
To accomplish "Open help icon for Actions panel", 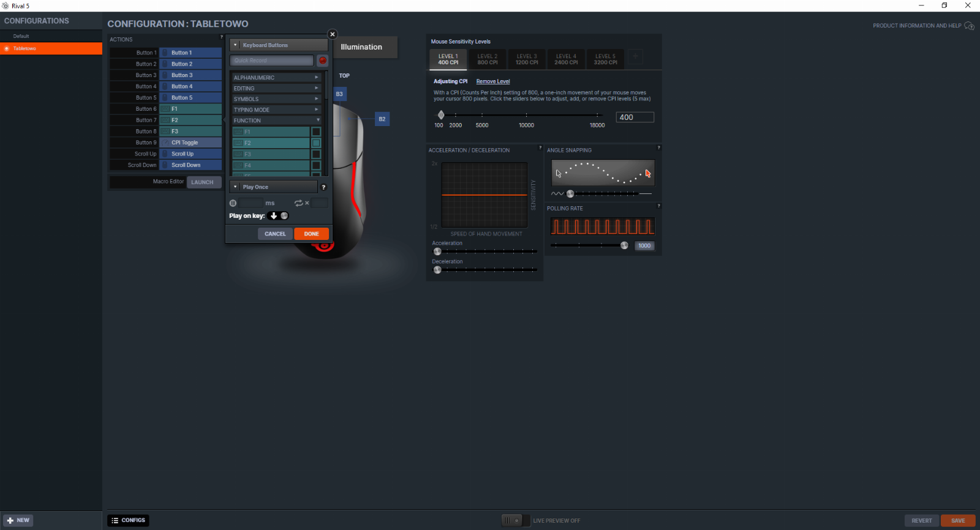I will (x=222, y=37).
